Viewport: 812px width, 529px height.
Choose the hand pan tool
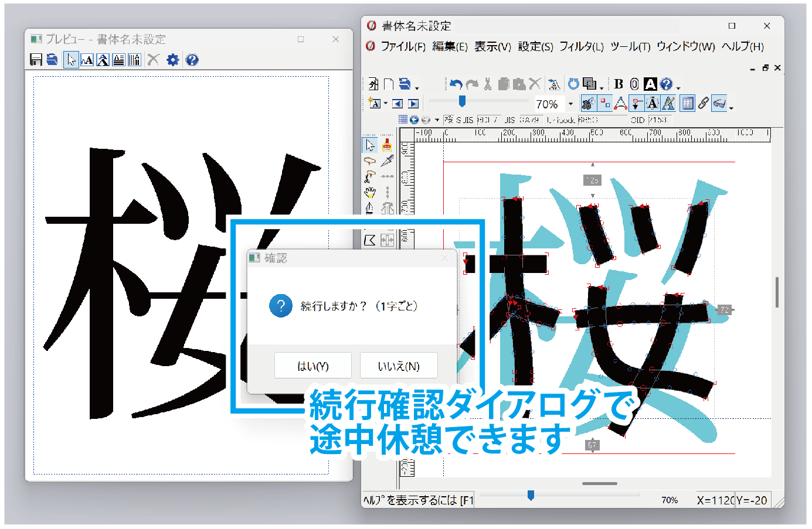pos(369,192)
